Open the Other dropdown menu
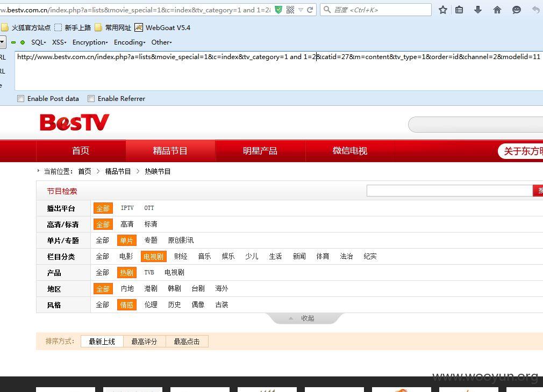Image resolution: width=543 pixels, height=392 pixels. 161,42
